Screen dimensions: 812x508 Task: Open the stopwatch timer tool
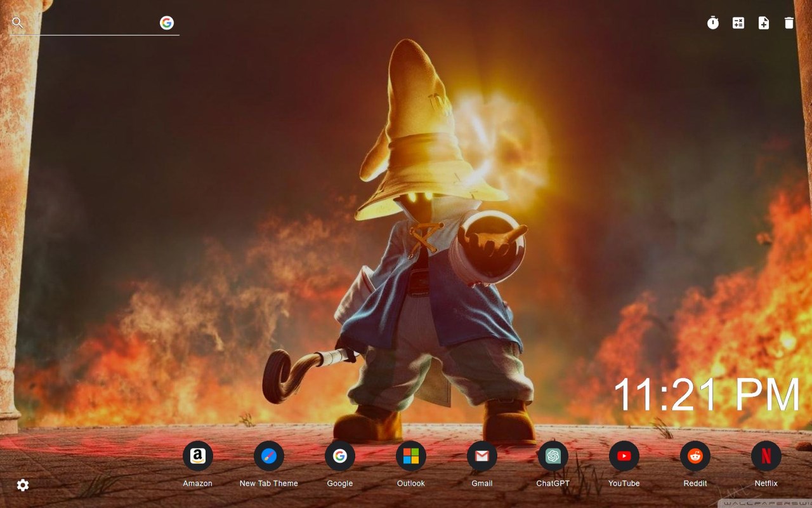(713, 23)
